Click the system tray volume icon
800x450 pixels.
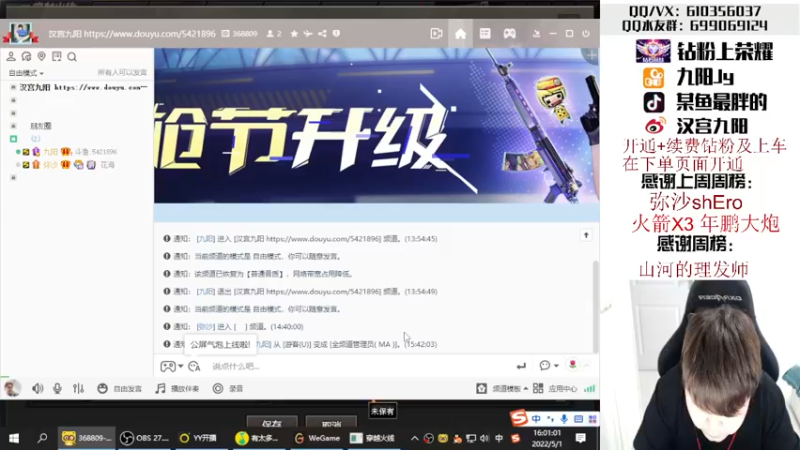pos(484,438)
